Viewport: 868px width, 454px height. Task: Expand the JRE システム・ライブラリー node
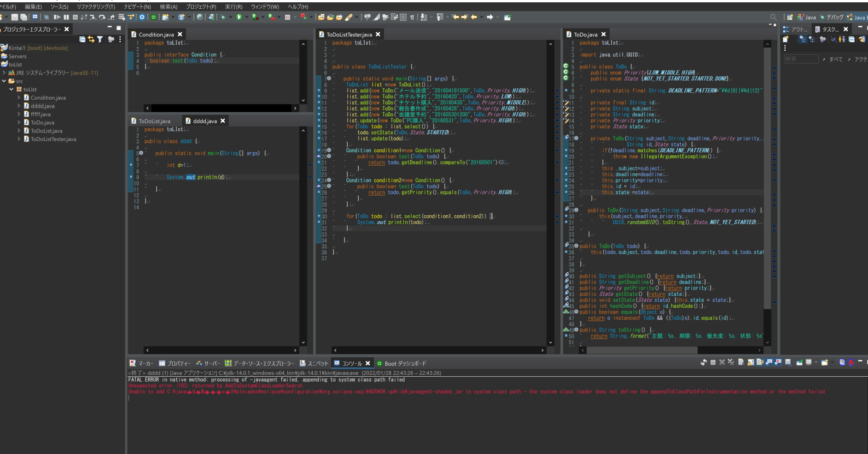point(4,73)
